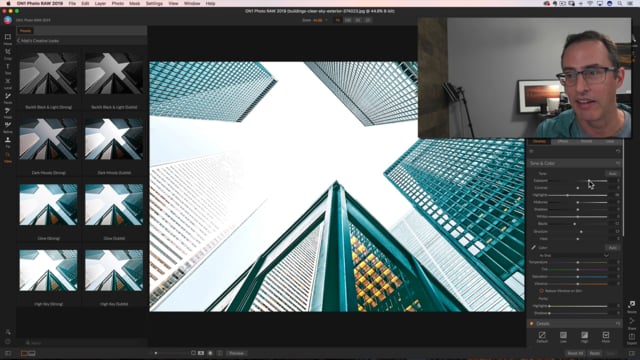Open the Zoom percentage dropdown

320,20
